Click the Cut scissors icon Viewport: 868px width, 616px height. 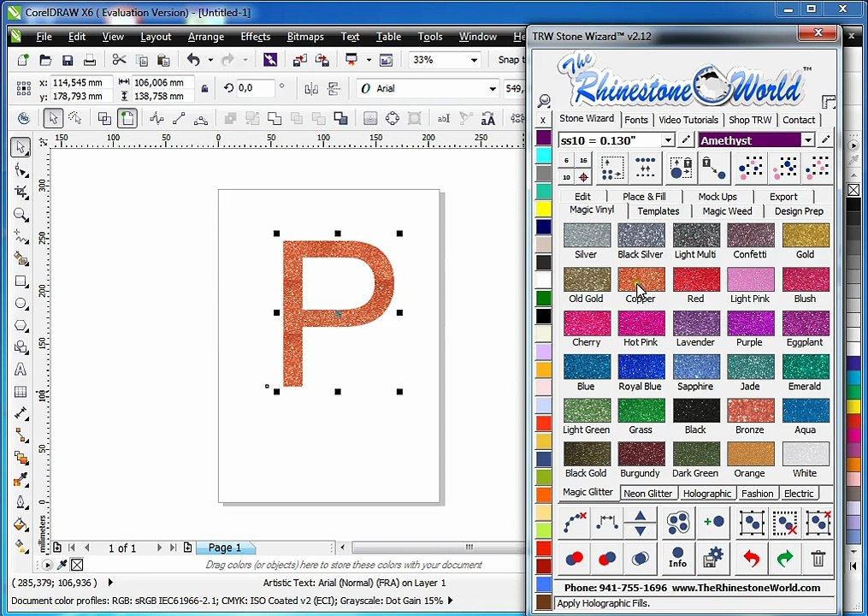(x=119, y=60)
